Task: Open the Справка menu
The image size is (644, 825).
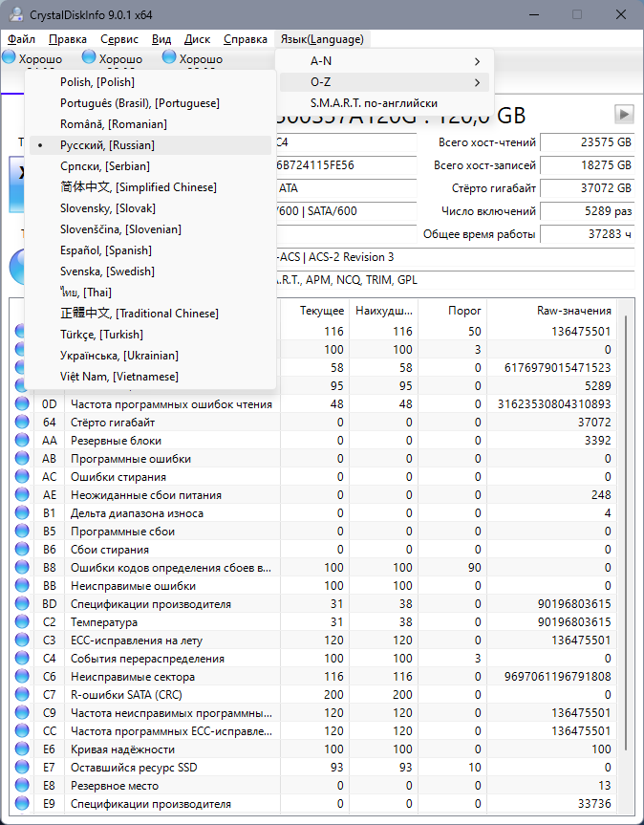Action: [x=246, y=39]
